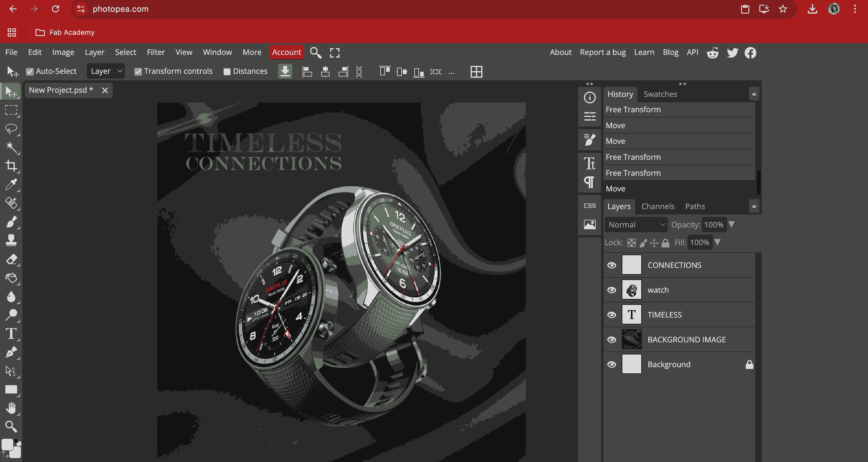Viewport: 868px width, 462px height.
Task: Pick the Eyedropper tool
Action: point(11,184)
